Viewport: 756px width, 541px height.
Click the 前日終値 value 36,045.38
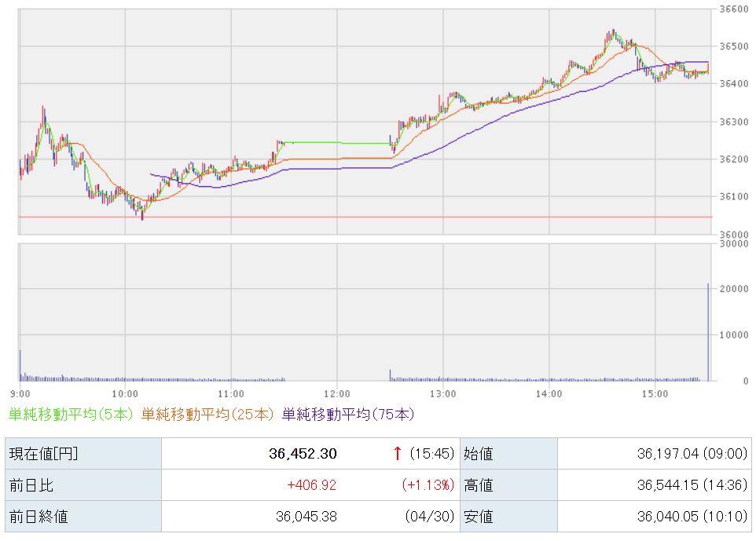(306, 517)
